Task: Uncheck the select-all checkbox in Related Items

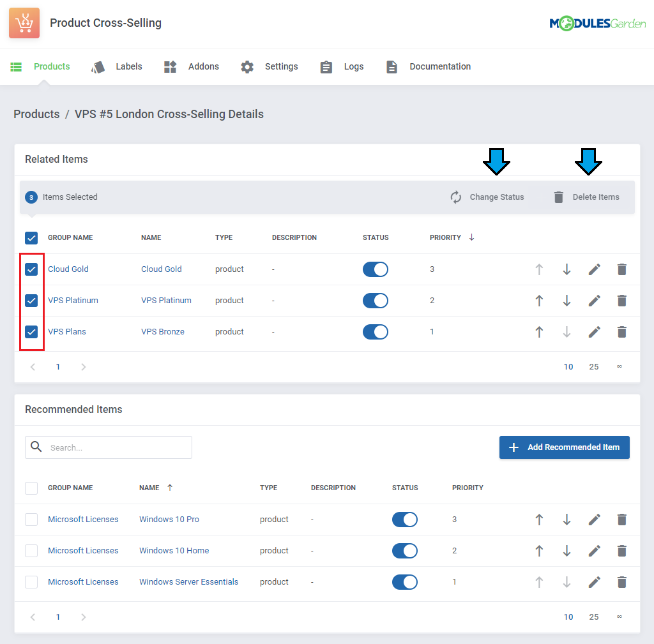Action: [31, 237]
